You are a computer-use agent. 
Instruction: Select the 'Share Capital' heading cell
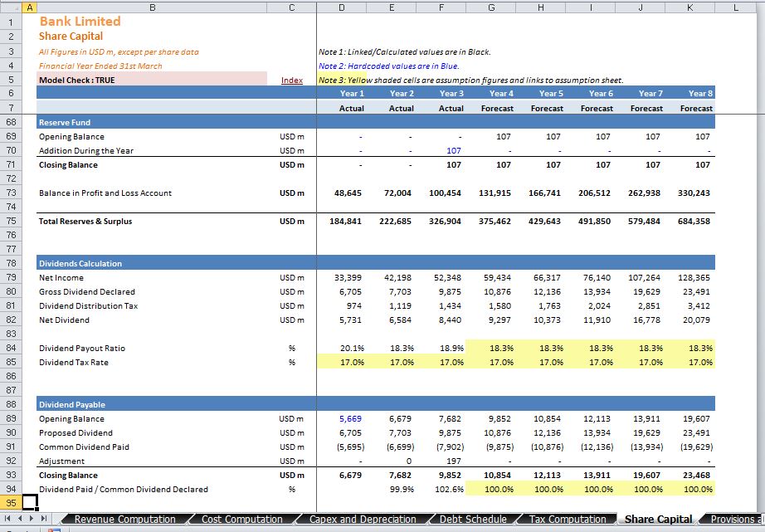[x=71, y=37]
